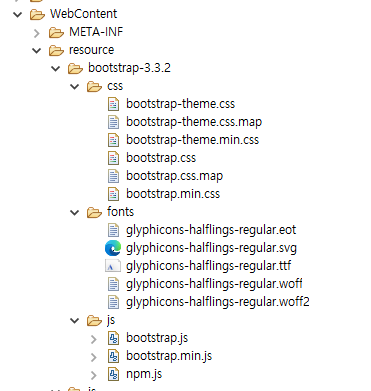Screen dimensions: 371x391
Task: Select the js folder label above bootstrap.js
Action: (111, 321)
